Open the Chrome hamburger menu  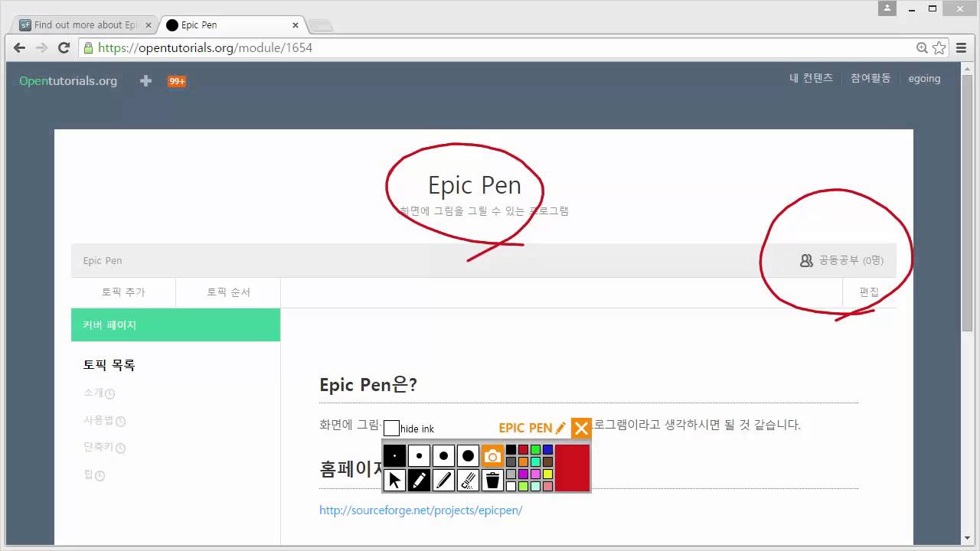[x=961, y=47]
